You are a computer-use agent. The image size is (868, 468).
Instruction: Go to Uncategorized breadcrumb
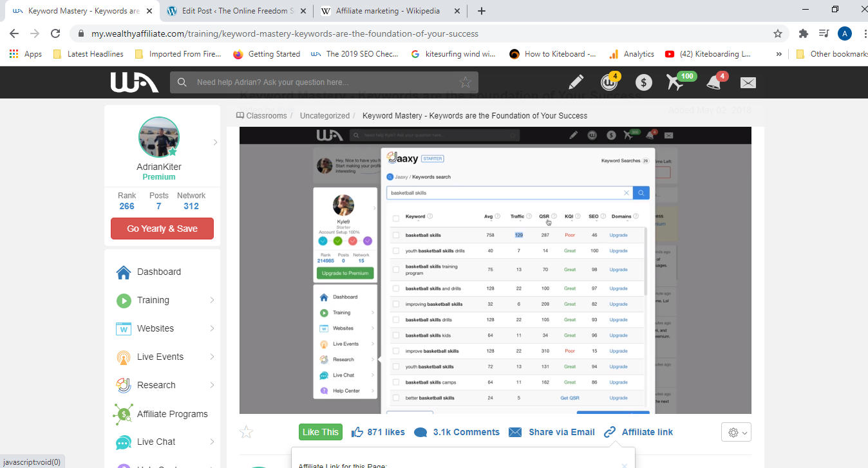325,116
